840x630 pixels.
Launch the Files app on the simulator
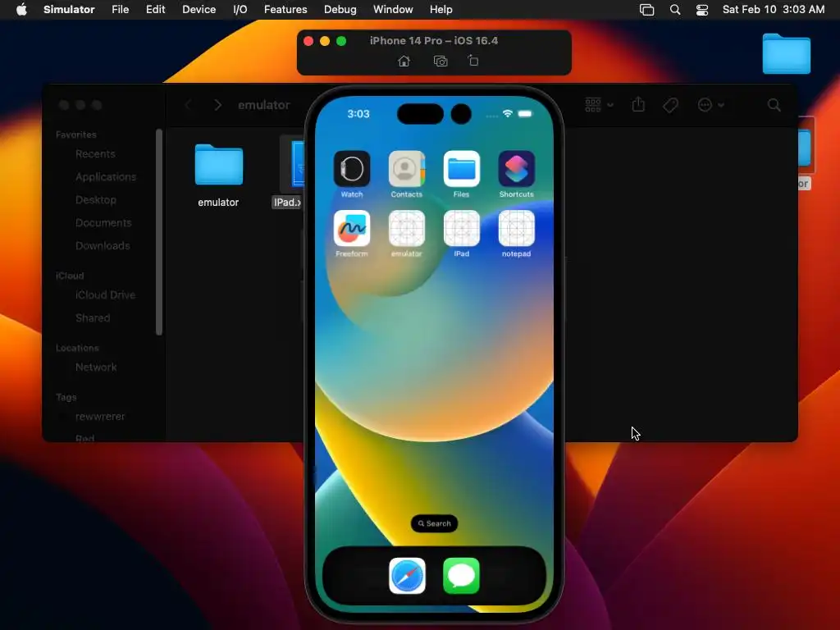coord(461,169)
